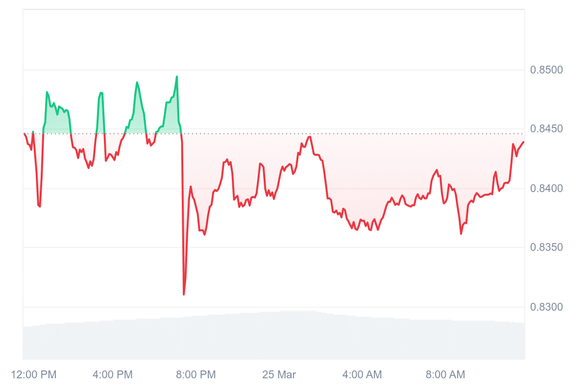
Task: Select the 12:00 PM time label
Action: tap(34, 375)
